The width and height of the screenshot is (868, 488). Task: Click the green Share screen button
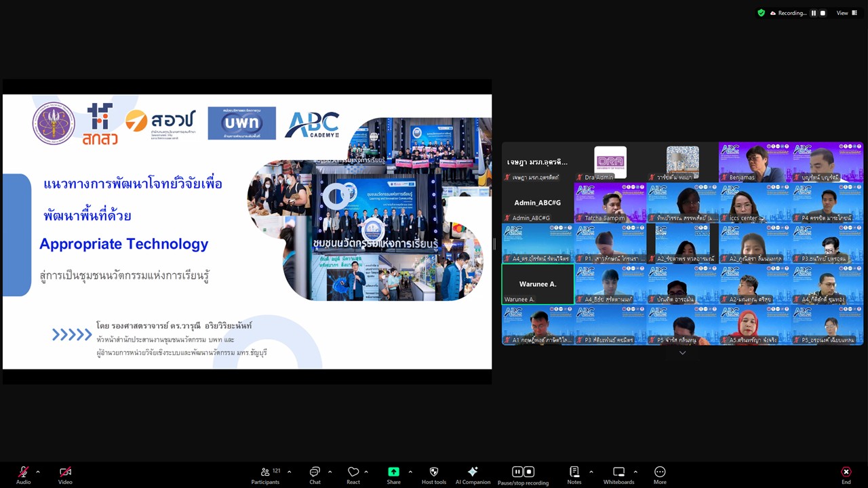(393, 472)
